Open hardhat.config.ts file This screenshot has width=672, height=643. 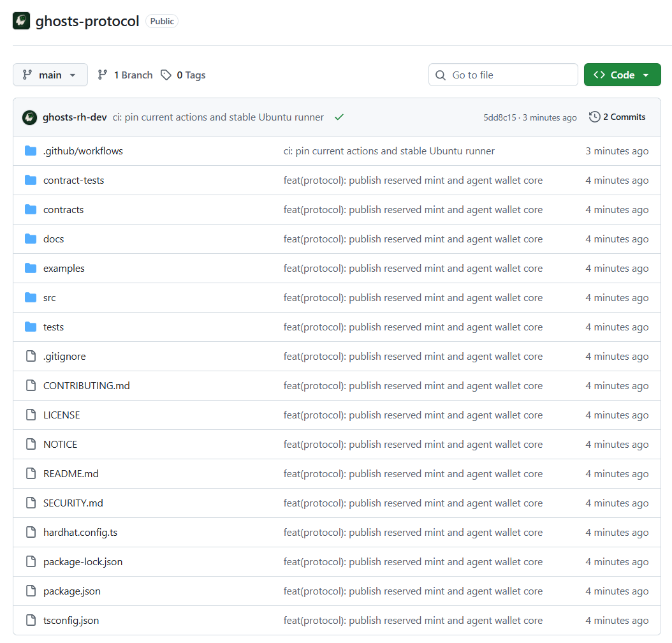(x=80, y=533)
